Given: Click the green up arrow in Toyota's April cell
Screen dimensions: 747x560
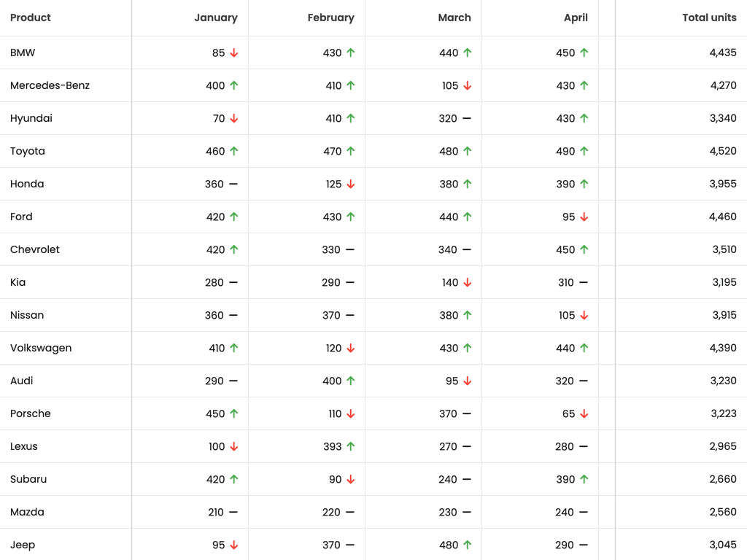Looking at the screenshot, I should (584, 151).
